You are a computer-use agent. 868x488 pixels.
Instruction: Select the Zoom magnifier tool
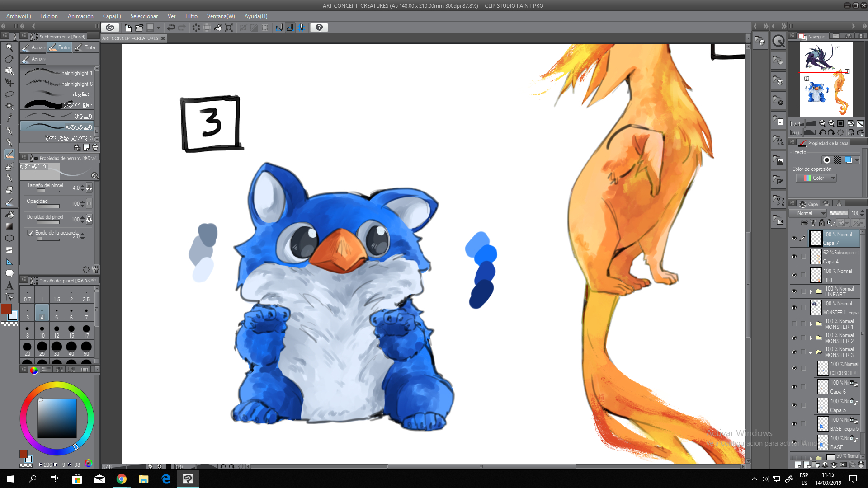coord(9,47)
